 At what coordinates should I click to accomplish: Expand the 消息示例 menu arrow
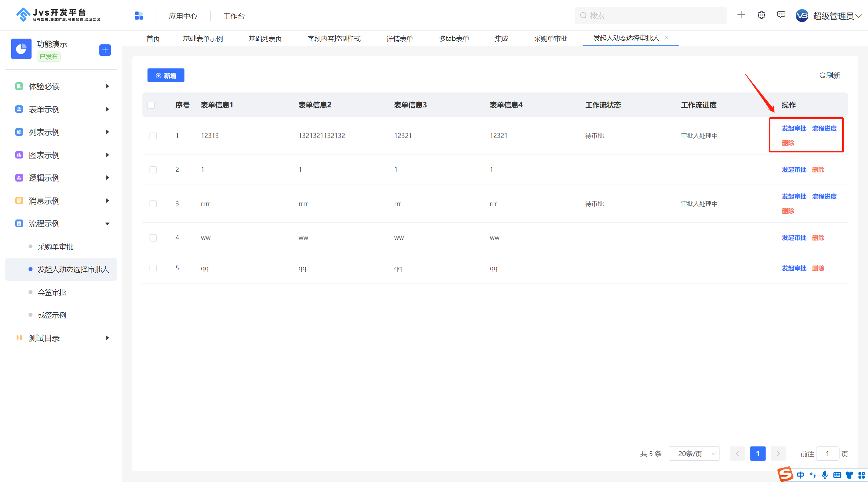coord(107,201)
